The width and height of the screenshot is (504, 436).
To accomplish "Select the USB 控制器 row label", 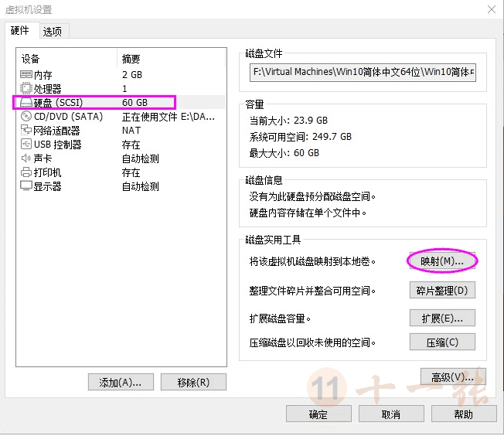I will tap(58, 145).
